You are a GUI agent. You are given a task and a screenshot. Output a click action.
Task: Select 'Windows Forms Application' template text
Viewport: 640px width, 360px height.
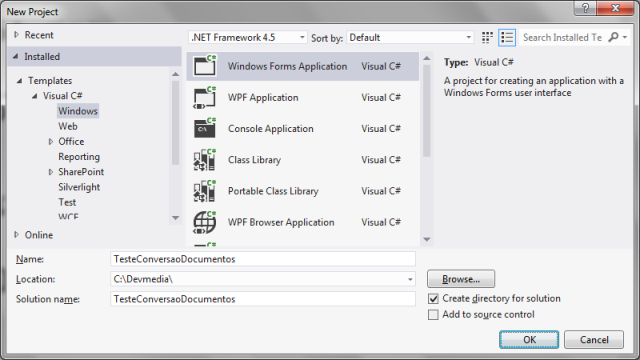(287, 66)
